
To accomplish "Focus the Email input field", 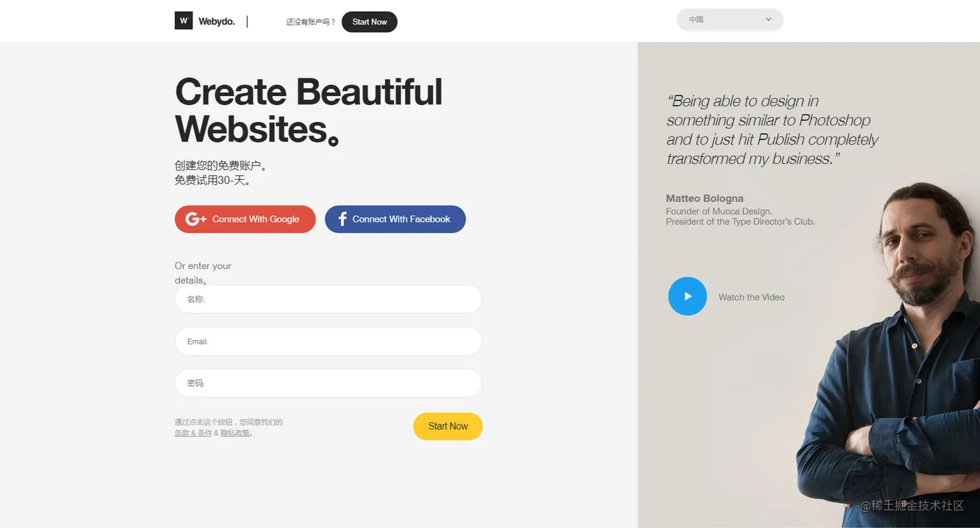I will [x=328, y=342].
